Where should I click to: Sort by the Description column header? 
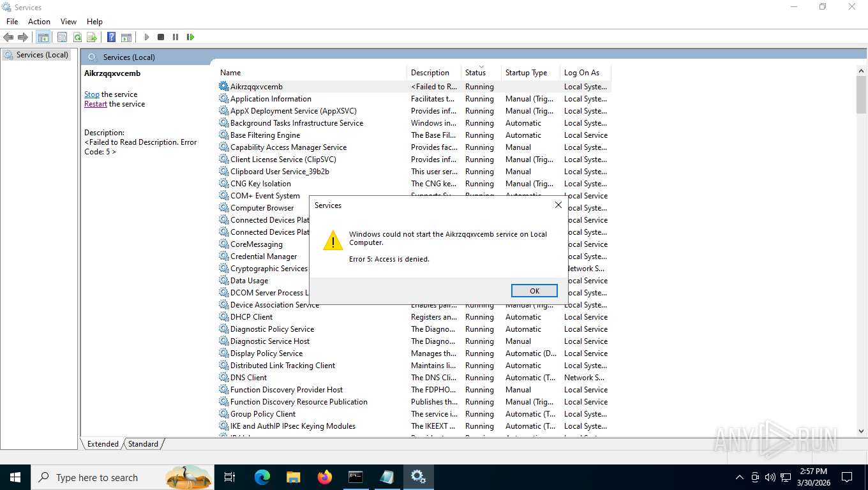[x=434, y=73]
